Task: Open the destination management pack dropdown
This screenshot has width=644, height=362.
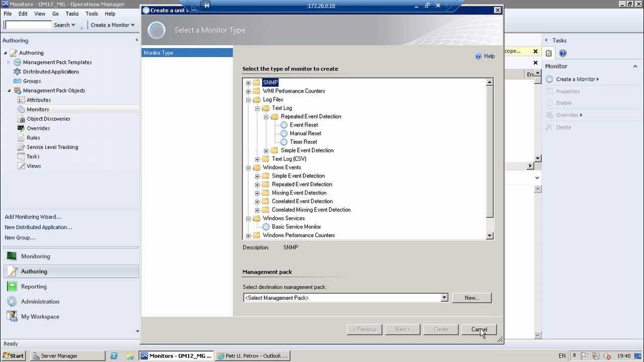Action: click(444, 298)
